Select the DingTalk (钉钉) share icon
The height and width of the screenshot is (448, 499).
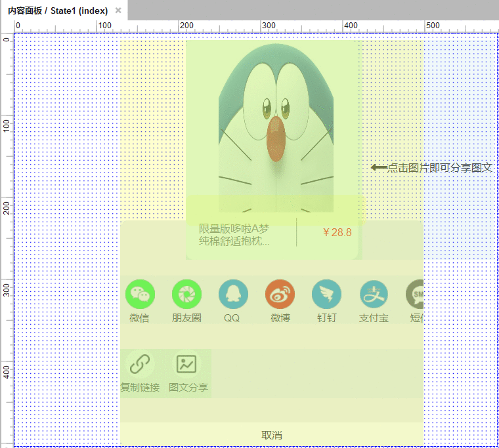[326, 294]
